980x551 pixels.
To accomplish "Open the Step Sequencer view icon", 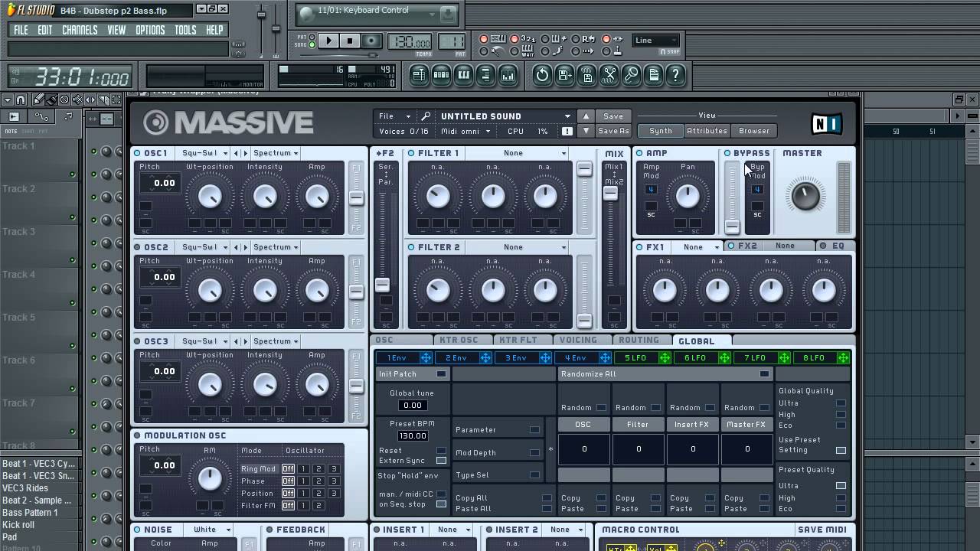I will (441, 75).
